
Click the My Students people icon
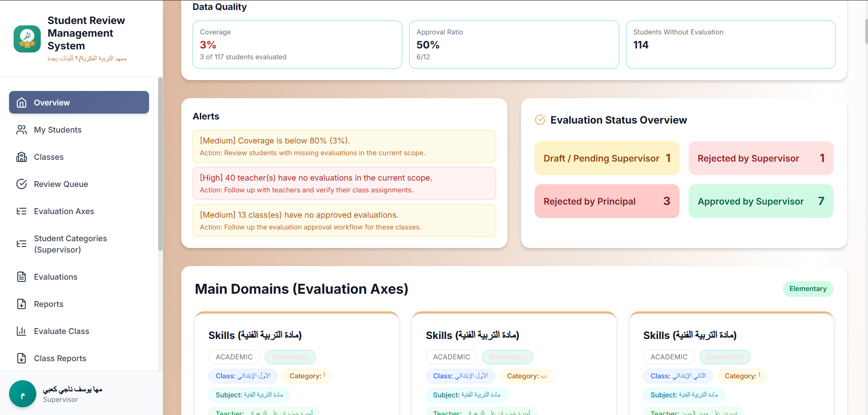pos(21,129)
